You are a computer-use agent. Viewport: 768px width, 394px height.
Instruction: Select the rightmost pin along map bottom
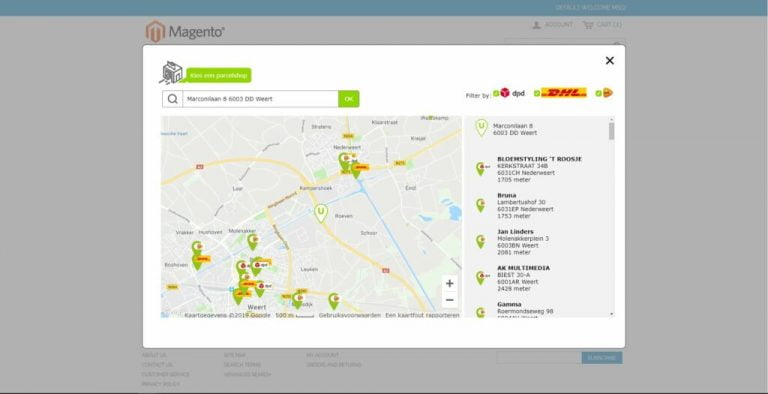(334, 301)
